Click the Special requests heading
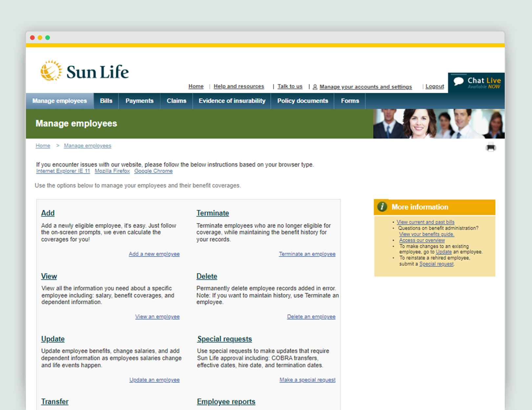 pyautogui.click(x=225, y=339)
